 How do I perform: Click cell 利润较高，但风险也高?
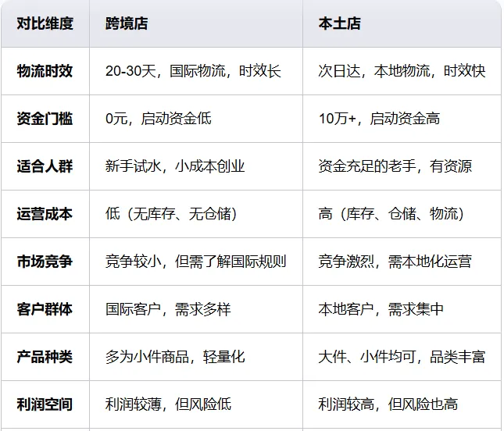(x=402, y=404)
